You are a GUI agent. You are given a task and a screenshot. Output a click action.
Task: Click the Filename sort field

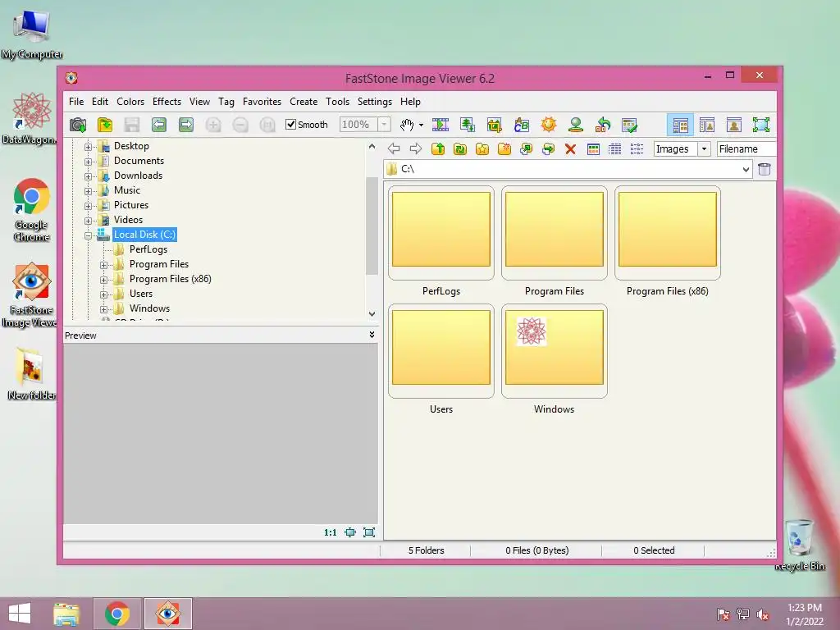click(746, 149)
